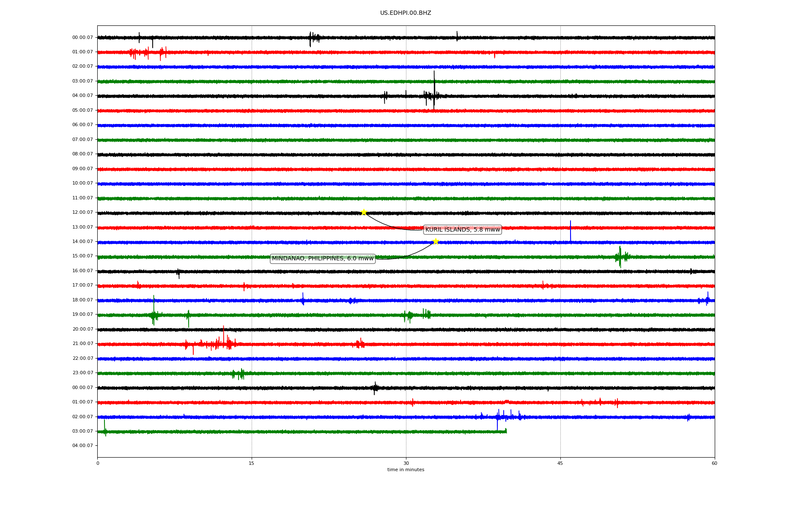Click the 30 tick on x-axis
812x508 pixels.
(406, 463)
